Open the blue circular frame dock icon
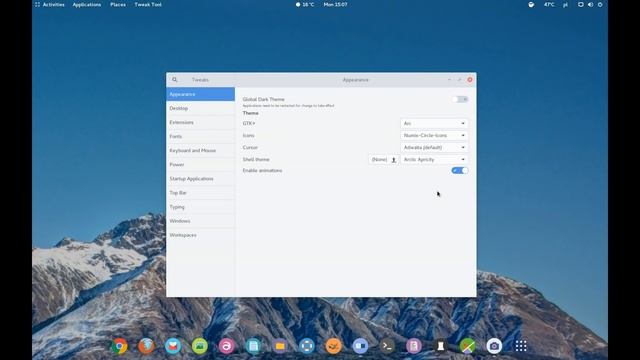This screenshot has height=360, width=640. coord(307,346)
